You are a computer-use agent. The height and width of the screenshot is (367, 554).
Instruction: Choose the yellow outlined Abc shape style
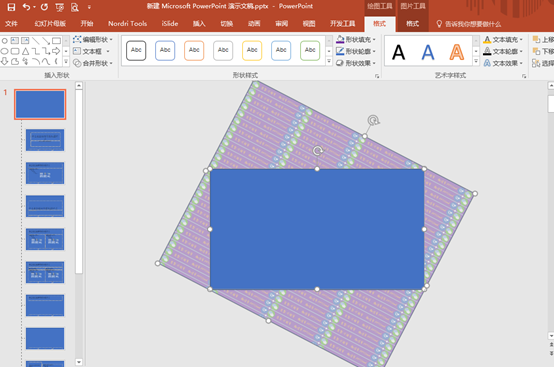click(252, 51)
